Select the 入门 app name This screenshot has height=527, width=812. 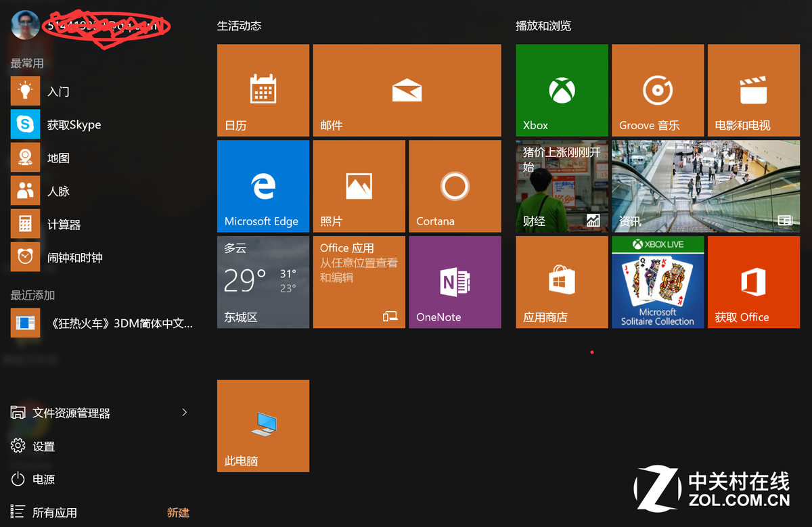(59, 91)
